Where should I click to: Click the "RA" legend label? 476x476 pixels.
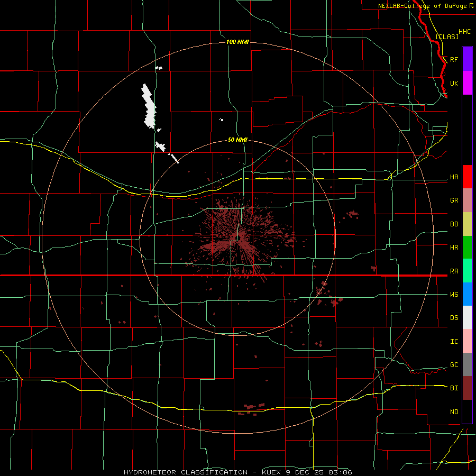[x=454, y=271]
